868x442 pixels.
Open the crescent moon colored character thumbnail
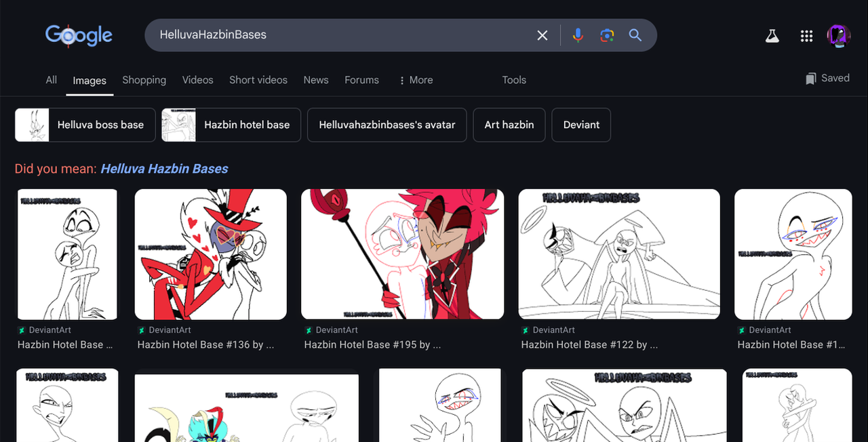coord(247,407)
